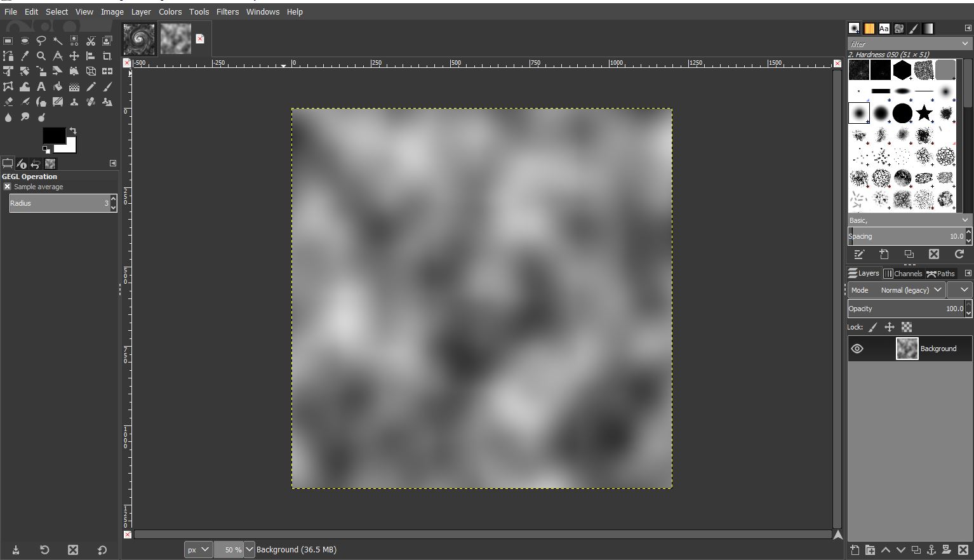Image resolution: width=974 pixels, height=560 pixels.
Task: Click the background white color swatch
Action: click(69, 147)
